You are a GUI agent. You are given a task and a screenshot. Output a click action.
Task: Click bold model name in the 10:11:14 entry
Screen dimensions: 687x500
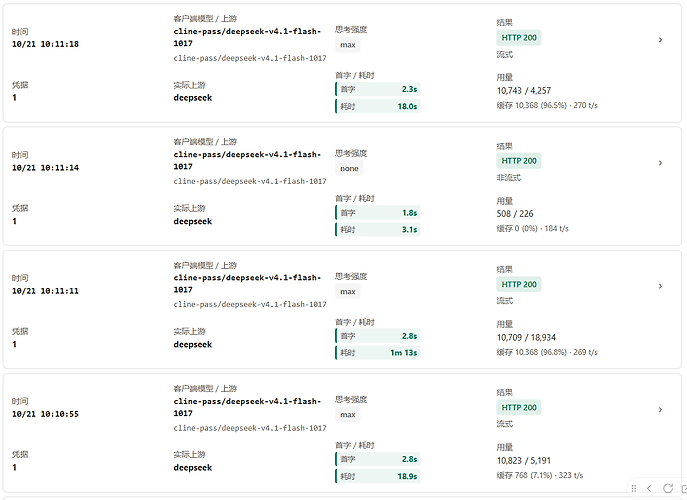(248, 160)
